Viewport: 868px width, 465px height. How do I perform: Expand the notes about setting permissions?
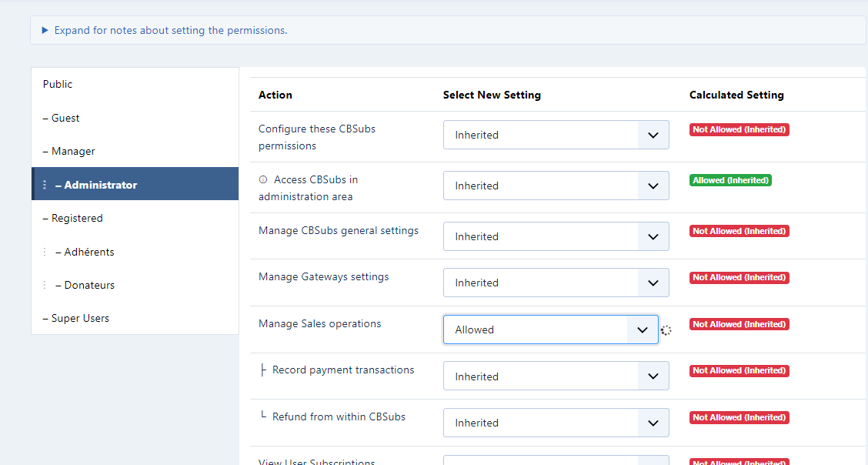165,31
